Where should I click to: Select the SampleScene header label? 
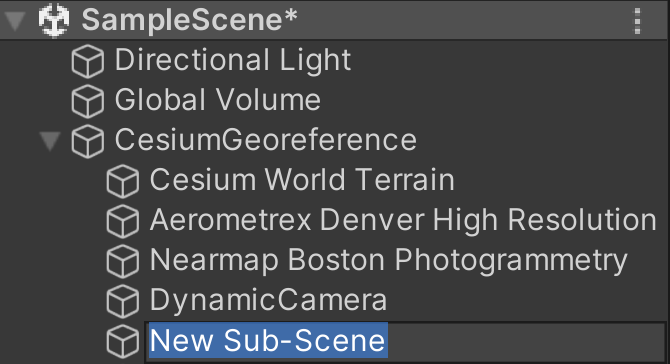(189, 20)
